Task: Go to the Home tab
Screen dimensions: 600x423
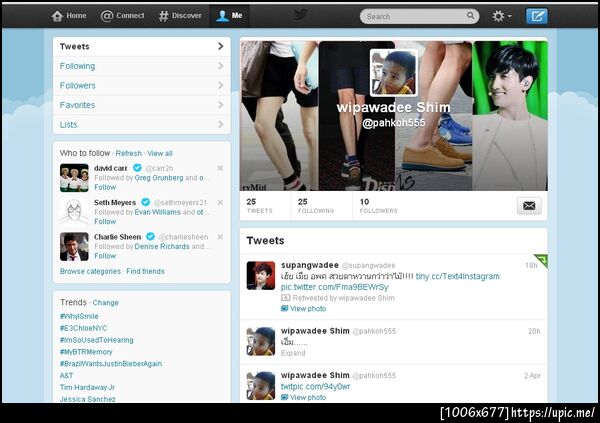Action: tap(69, 16)
